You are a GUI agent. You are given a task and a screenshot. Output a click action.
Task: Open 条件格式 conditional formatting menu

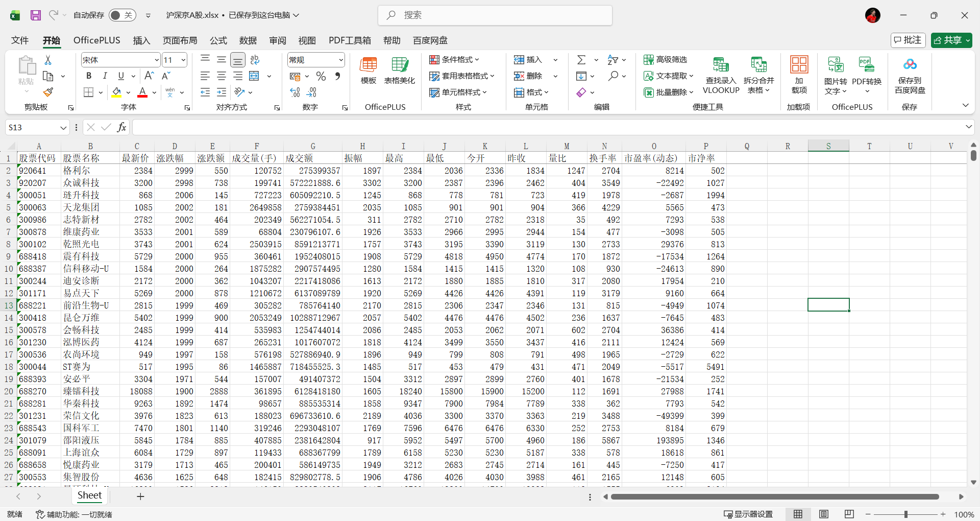(x=454, y=60)
